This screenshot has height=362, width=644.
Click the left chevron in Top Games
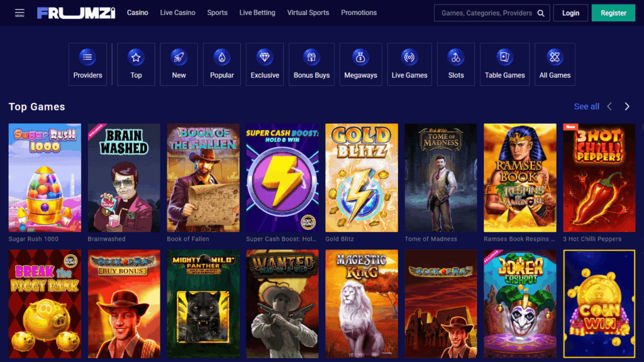[x=609, y=107]
